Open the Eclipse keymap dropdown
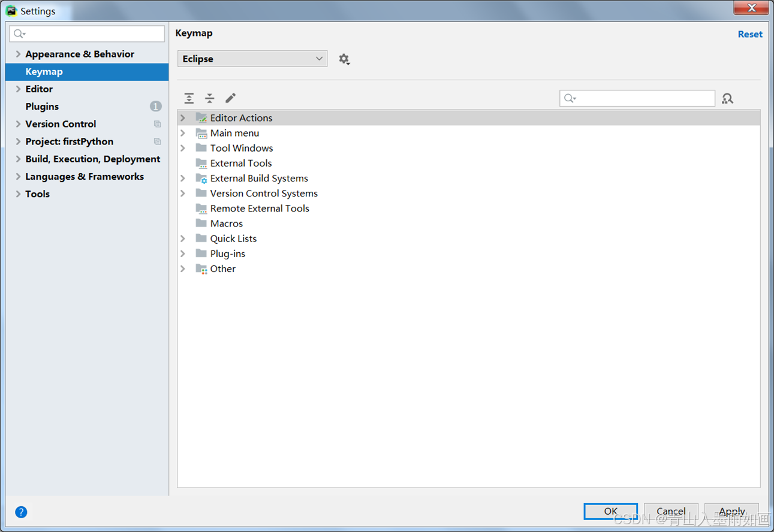774x532 pixels. (x=252, y=59)
